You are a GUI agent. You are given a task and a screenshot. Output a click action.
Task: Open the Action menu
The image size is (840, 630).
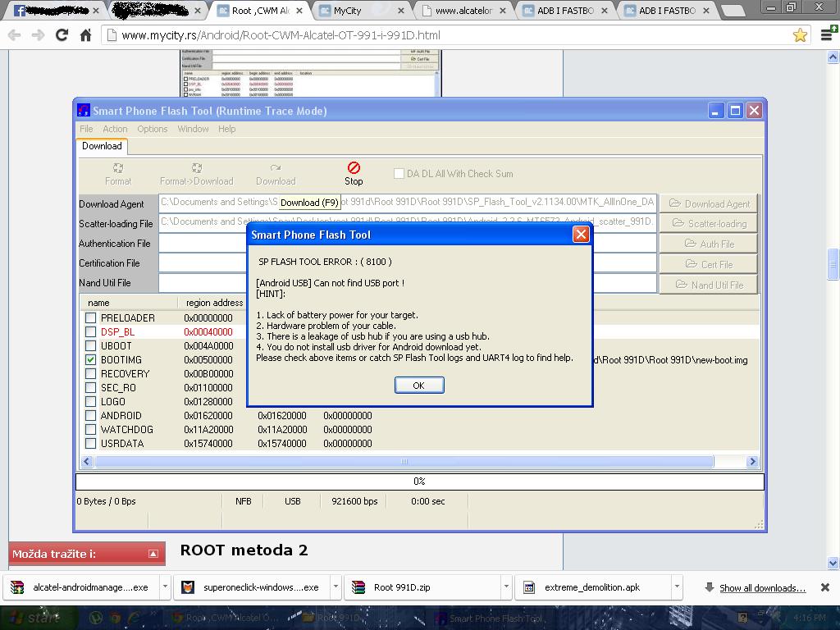coord(115,129)
